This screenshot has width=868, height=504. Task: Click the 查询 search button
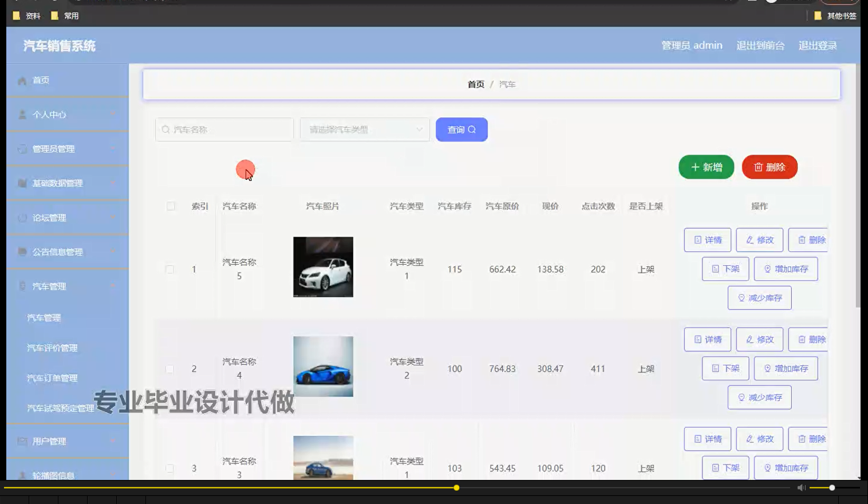[461, 129]
